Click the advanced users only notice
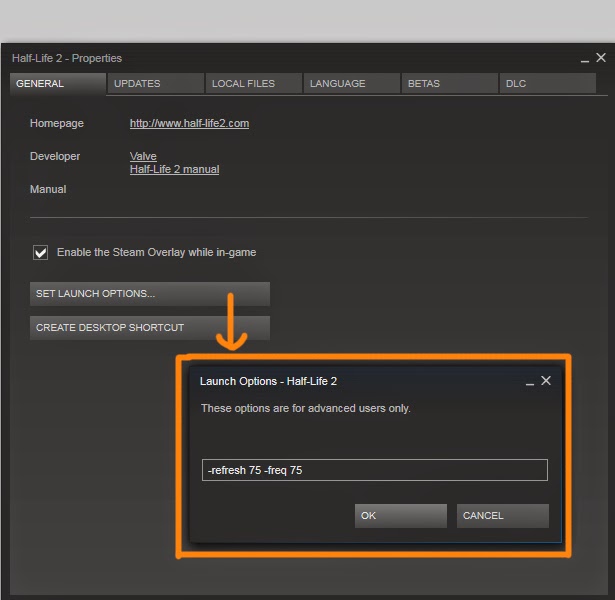This screenshot has height=600, width=615. 306,409
